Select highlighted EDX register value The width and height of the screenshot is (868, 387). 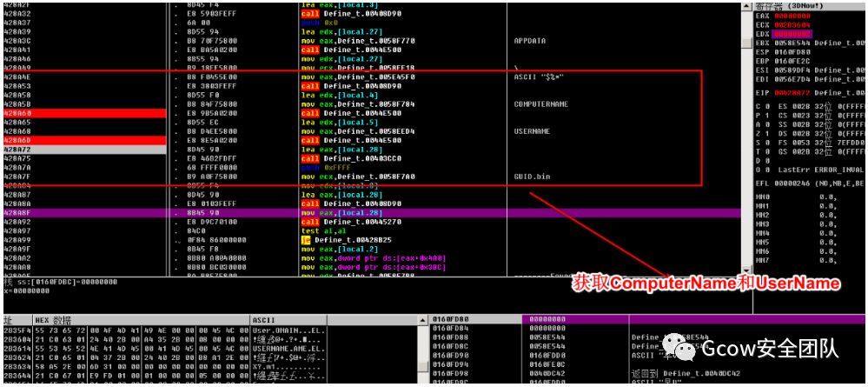point(791,35)
